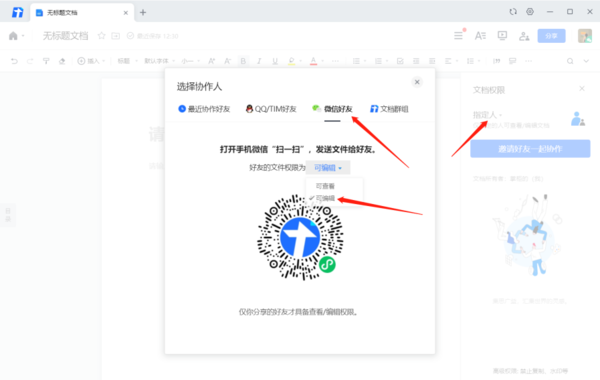This screenshot has height=380, width=600.
Task: Close the 无标题文档 browser tab
Action: tap(126, 13)
